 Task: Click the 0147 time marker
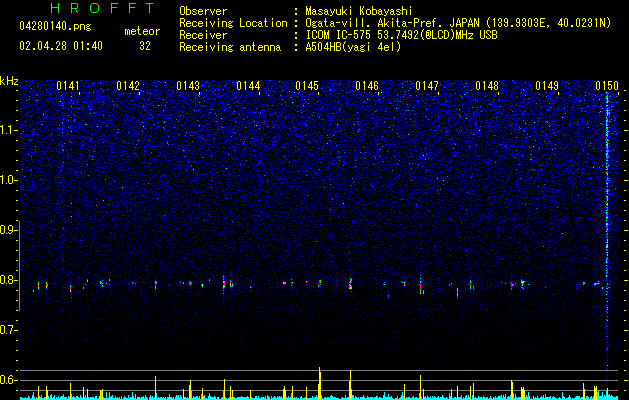(x=427, y=86)
